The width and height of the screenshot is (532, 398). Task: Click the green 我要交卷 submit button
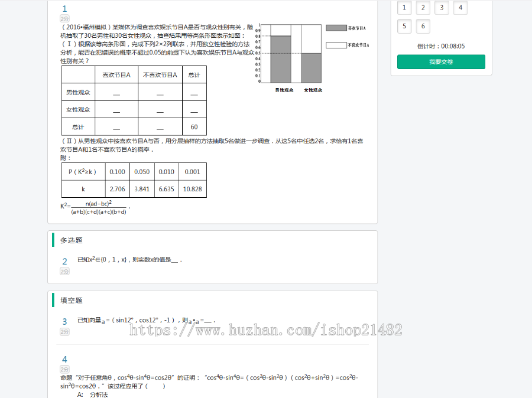tap(441, 61)
